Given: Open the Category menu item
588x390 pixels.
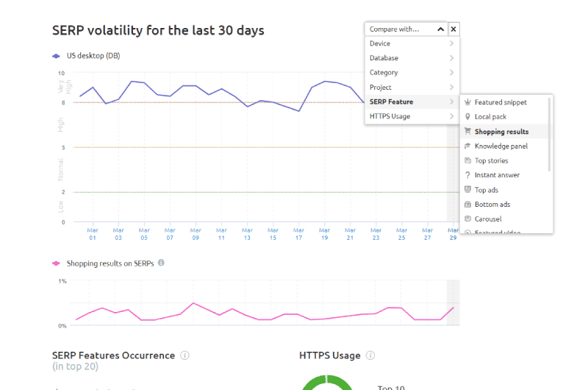Looking at the screenshot, I should pos(412,72).
